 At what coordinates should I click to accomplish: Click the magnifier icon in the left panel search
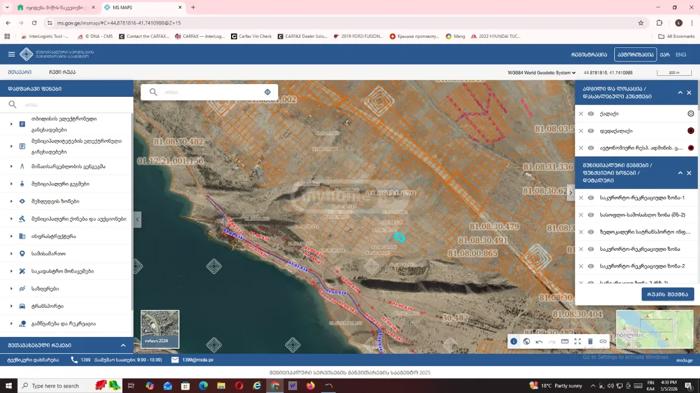click(x=12, y=105)
